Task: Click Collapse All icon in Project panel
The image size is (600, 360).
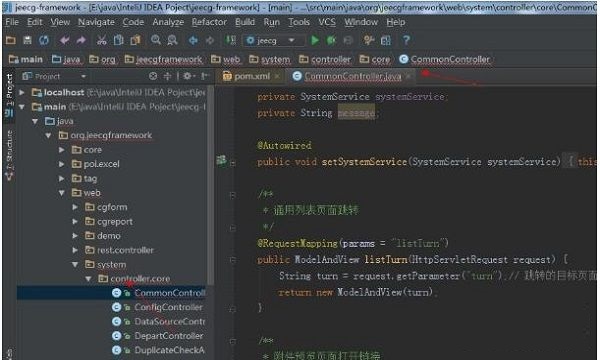Action: point(167,76)
